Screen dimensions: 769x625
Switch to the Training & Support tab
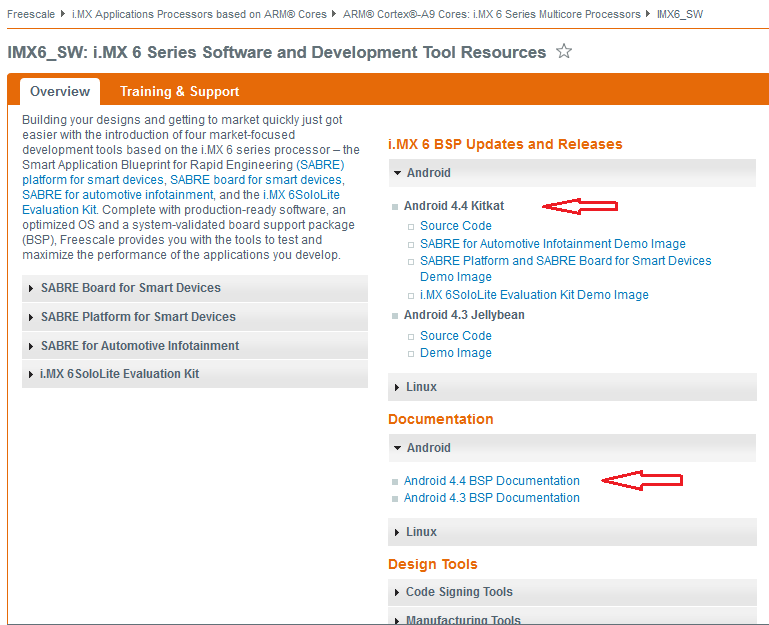[x=179, y=92]
